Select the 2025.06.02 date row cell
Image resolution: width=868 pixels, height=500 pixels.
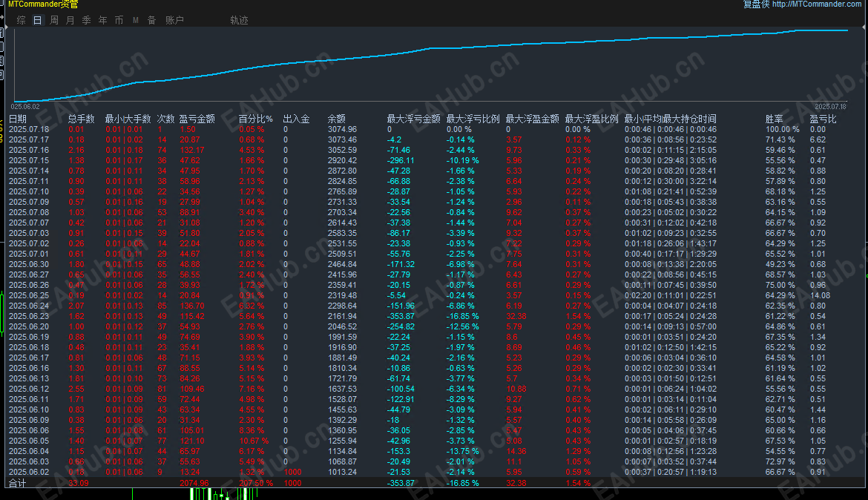(29, 472)
